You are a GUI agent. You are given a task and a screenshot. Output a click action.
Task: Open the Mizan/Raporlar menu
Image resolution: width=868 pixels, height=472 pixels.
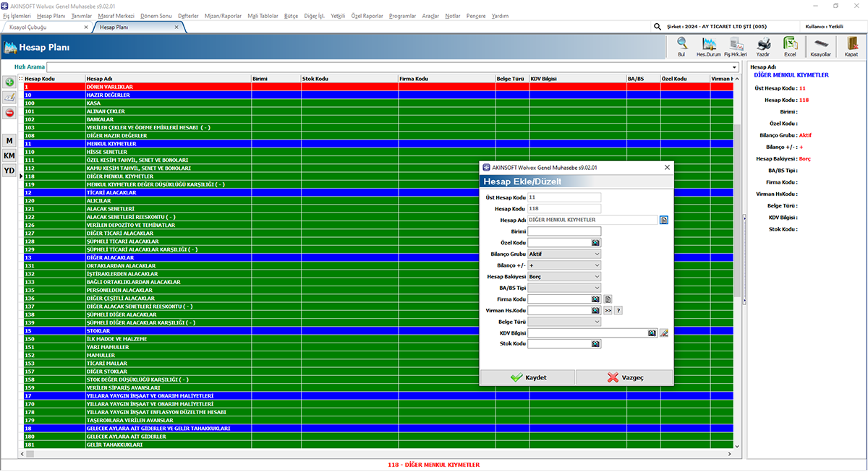(223, 15)
